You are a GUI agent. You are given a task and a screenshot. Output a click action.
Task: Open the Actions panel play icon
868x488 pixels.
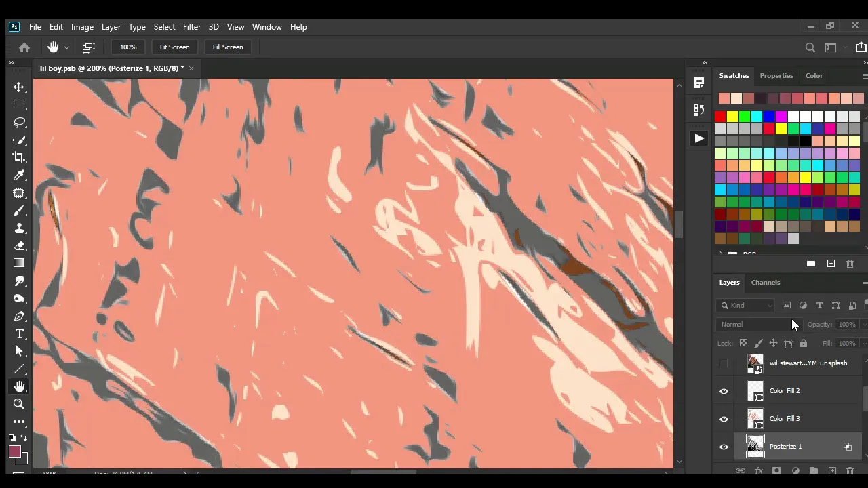(699, 138)
